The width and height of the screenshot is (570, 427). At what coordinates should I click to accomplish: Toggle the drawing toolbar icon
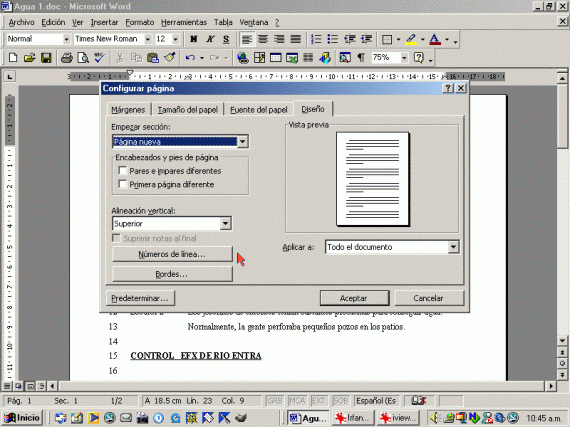pyautogui.click(x=325, y=58)
